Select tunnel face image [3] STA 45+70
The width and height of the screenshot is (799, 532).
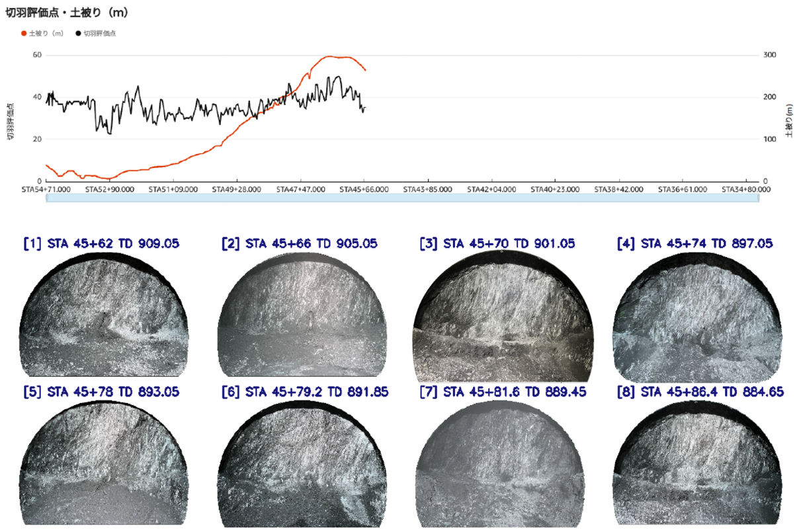[x=501, y=311]
